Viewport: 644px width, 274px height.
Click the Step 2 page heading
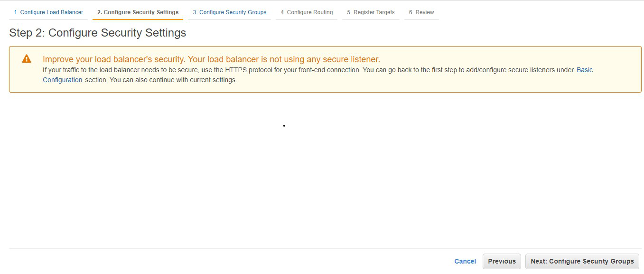point(98,33)
